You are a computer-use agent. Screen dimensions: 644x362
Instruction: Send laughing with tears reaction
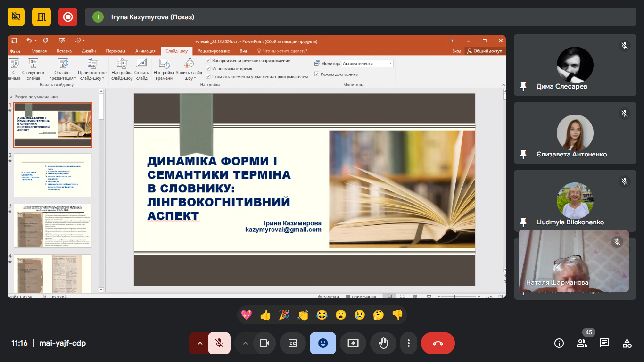coord(322,315)
